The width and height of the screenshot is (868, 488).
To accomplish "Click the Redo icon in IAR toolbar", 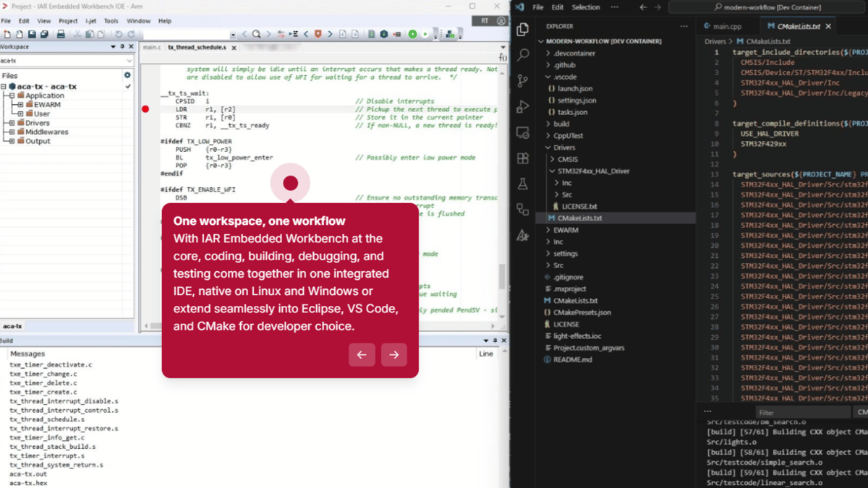I will (131, 34).
